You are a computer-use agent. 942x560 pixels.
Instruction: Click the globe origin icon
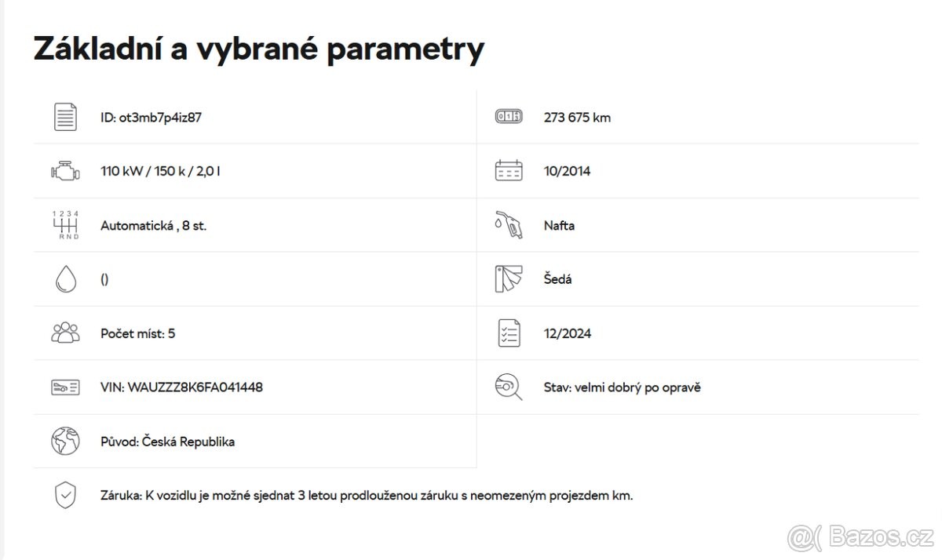pos(65,441)
